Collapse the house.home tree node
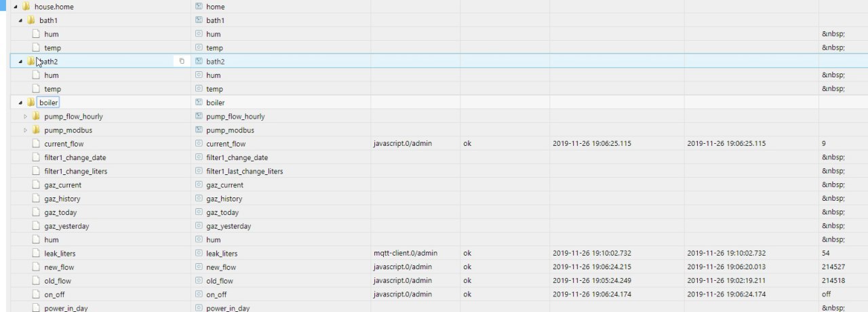The width and height of the screenshot is (868, 312). 16,7
